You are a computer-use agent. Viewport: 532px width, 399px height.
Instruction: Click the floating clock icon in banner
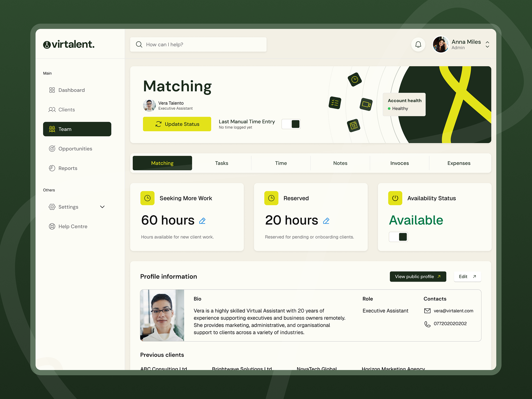pos(355,80)
